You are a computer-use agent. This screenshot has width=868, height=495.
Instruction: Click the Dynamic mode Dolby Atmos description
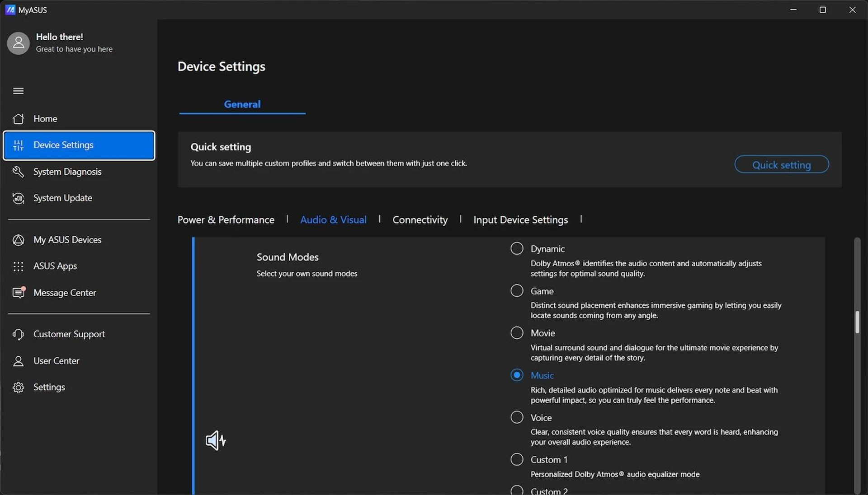click(646, 269)
